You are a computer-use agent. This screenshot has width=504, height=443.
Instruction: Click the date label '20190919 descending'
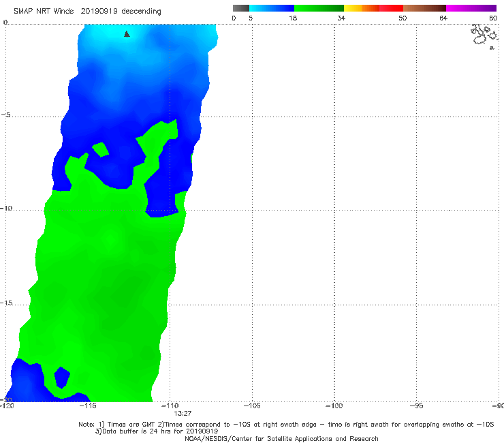point(121,11)
